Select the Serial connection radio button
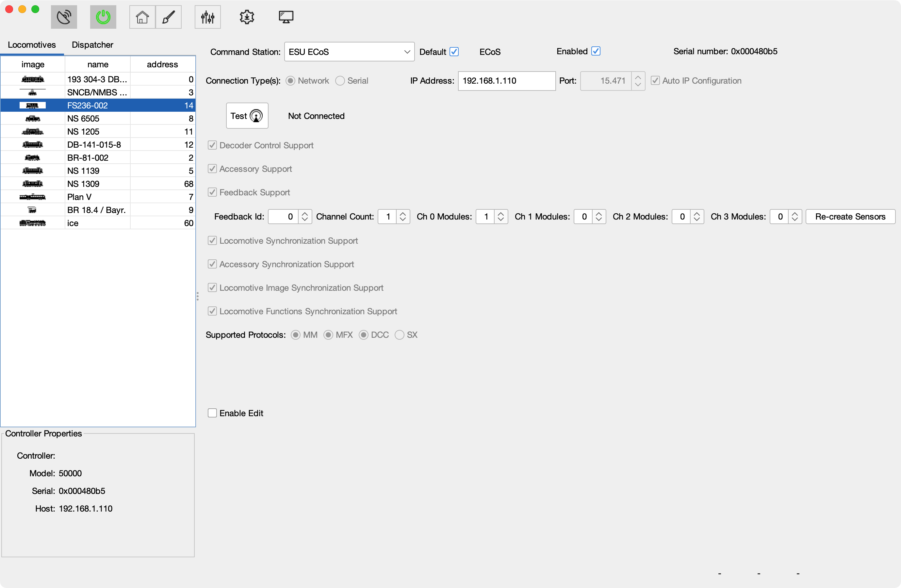The height and width of the screenshot is (588, 901). click(340, 81)
